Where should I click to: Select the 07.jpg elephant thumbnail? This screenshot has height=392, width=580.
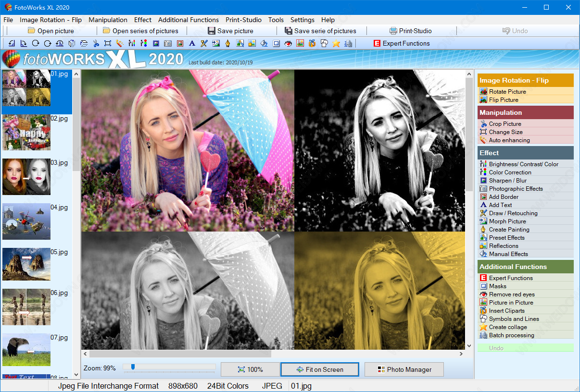click(26, 350)
